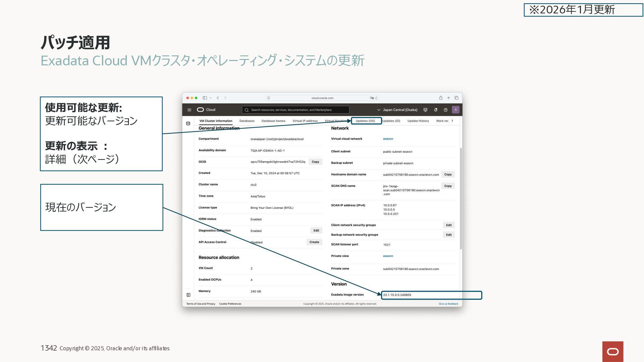Toggle the browser sidebar panel button
Image resolution: width=644 pixels, height=362 pixels.
coord(205,98)
